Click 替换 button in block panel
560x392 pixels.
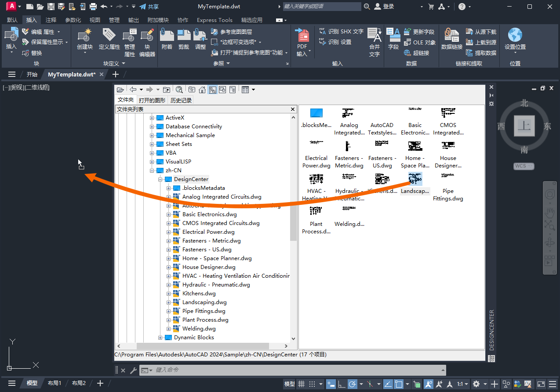[32, 53]
